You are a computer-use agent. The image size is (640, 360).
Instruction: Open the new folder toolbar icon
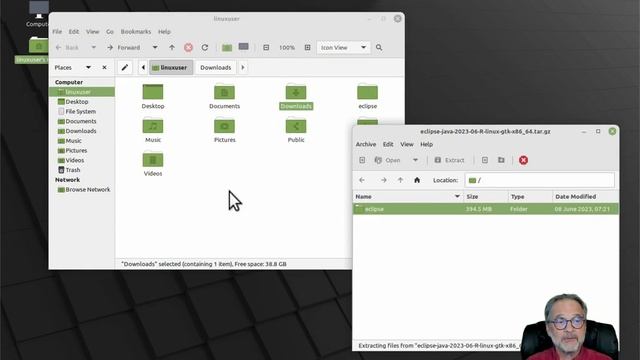pyautogui.click(x=227, y=48)
